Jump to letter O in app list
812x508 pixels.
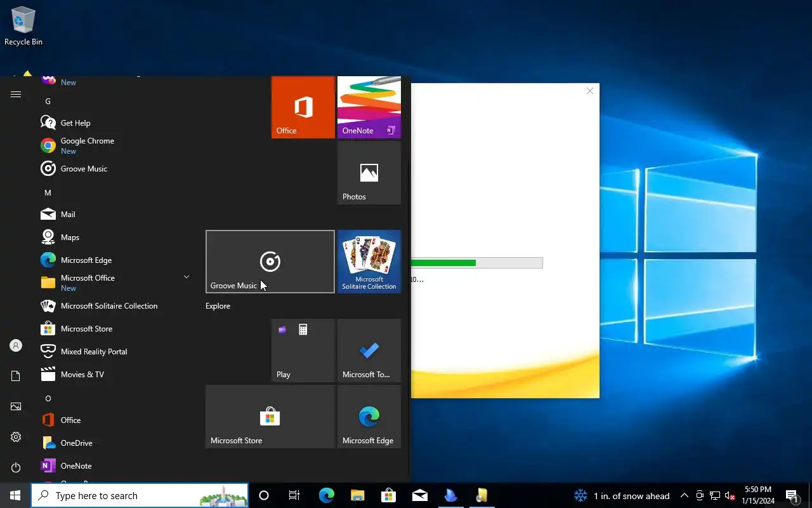coord(48,398)
